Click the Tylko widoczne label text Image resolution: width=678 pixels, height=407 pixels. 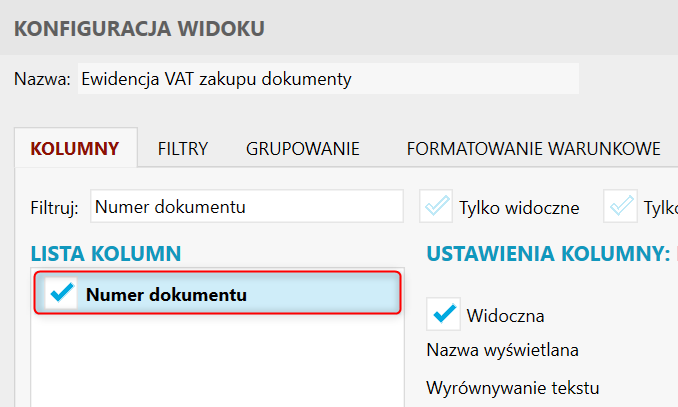pos(519,208)
